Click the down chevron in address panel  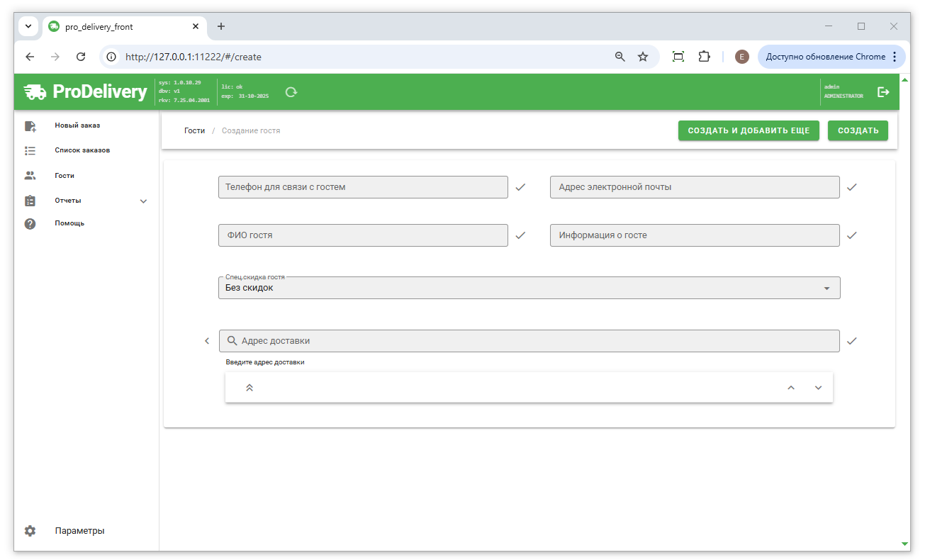[818, 388]
